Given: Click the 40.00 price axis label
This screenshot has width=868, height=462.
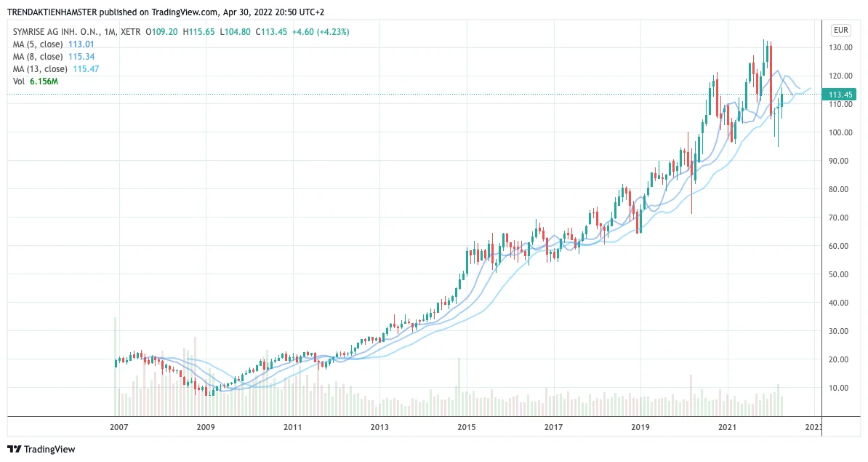Looking at the screenshot, I should click(840, 303).
